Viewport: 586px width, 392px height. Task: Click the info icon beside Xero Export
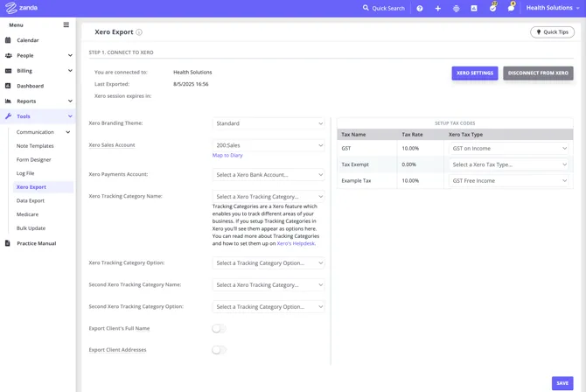tap(139, 32)
